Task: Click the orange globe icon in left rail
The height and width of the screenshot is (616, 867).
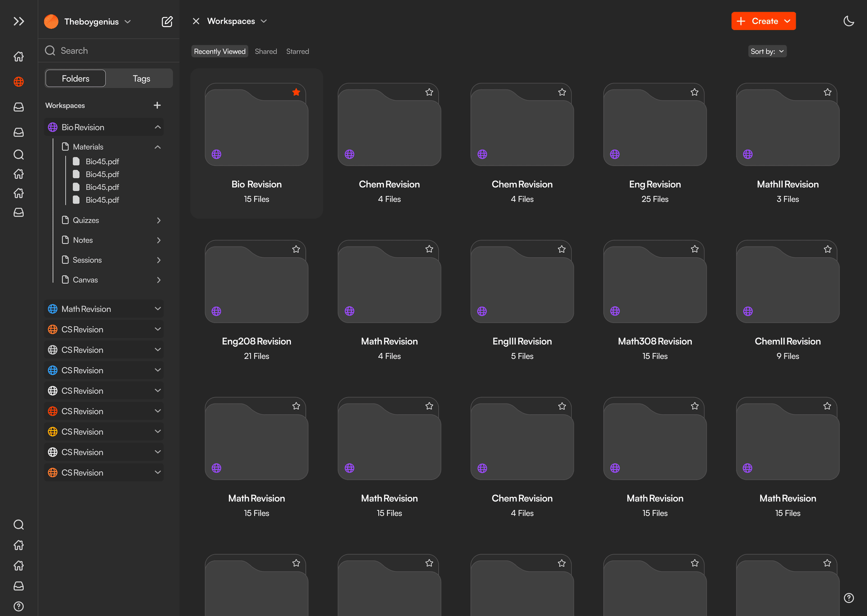Action: (x=19, y=82)
